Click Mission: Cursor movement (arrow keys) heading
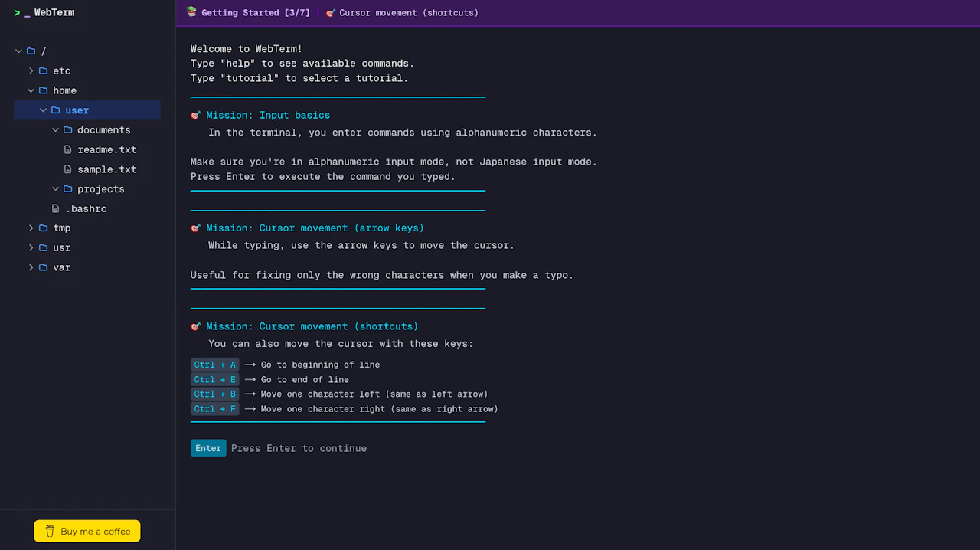 pyautogui.click(x=315, y=228)
